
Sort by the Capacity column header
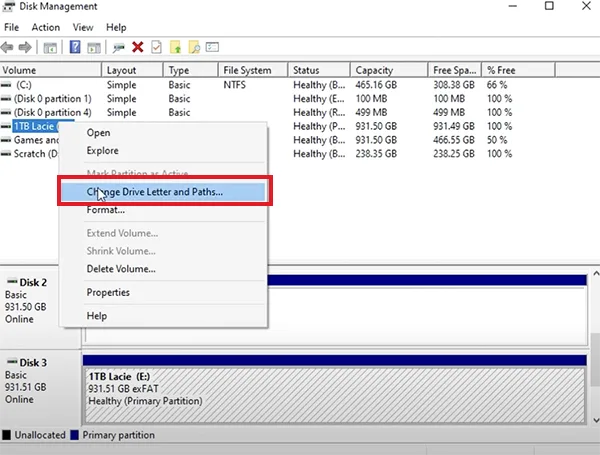pos(389,70)
